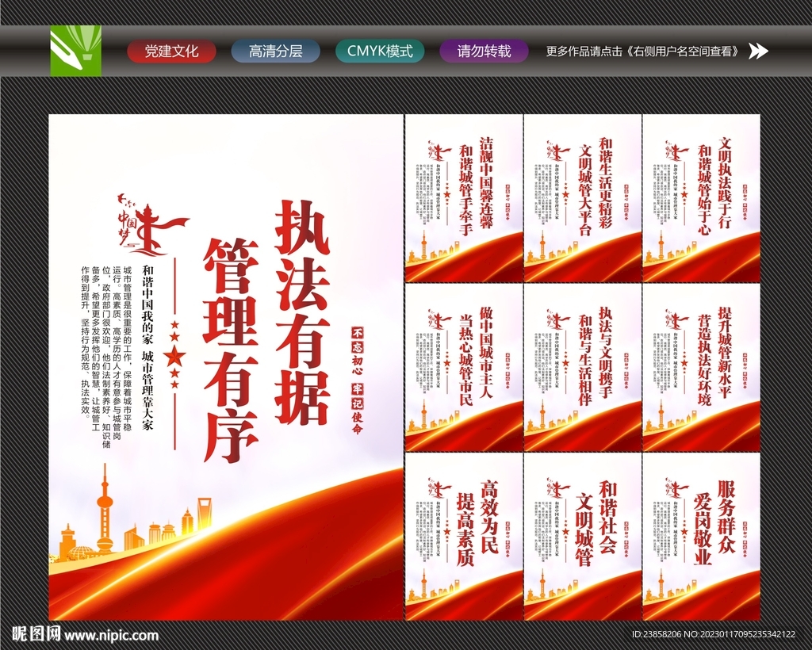
Task: Click the ID:23858206 number text
Action: 657,634
